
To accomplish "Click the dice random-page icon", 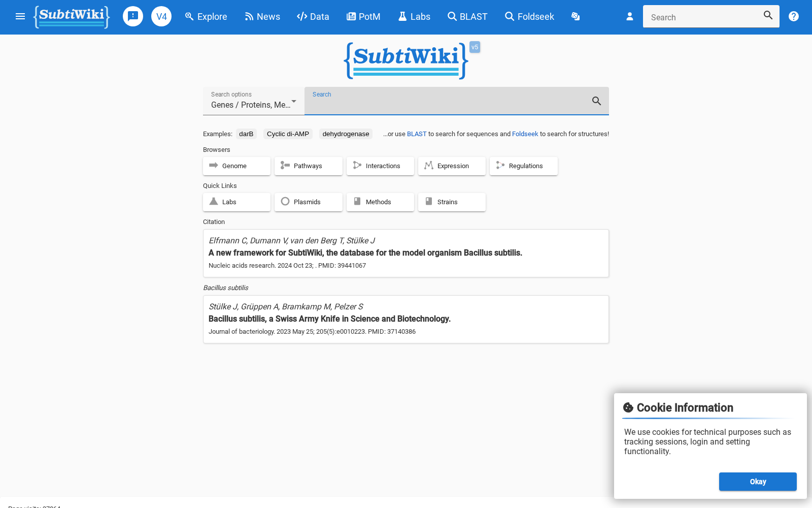I will click(576, 16).
